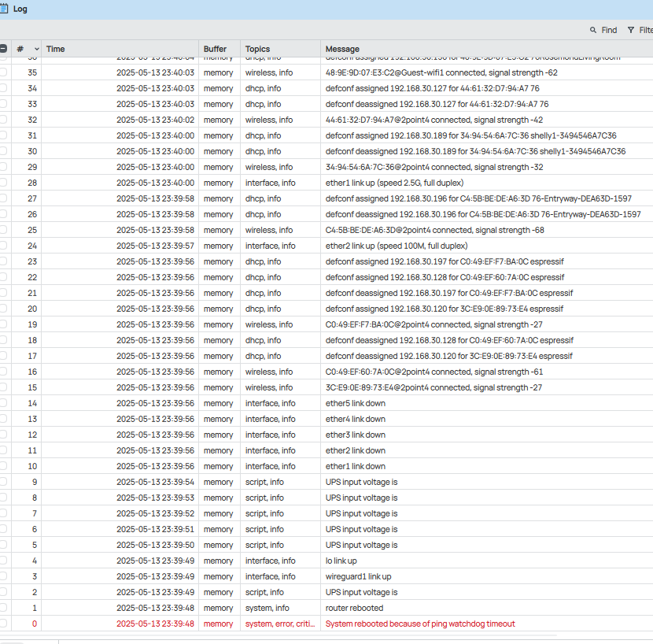
Task: Select 'defconf deassigned 192.168.30.196' Entryway message
Action: (x=483, y=214)
